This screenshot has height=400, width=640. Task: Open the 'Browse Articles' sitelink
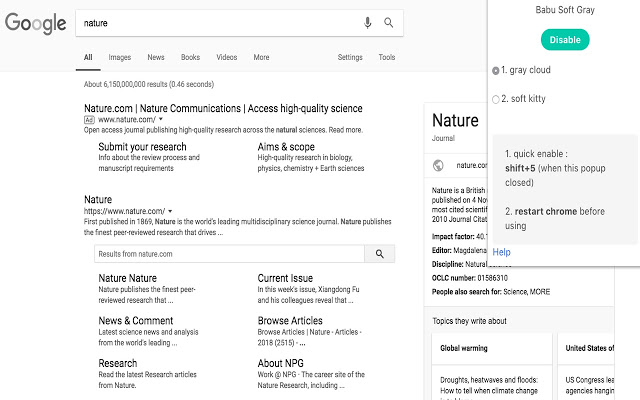[x=290, y=320]
